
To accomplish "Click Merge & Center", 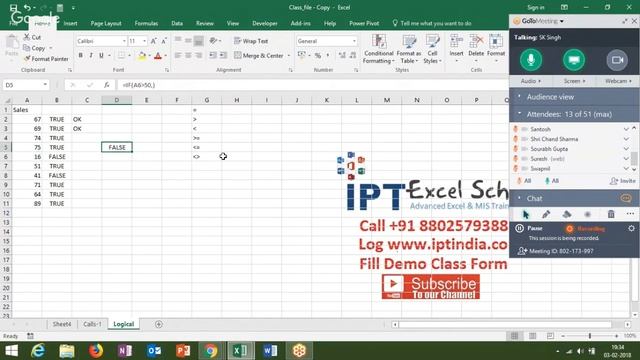I will (259, 56).
